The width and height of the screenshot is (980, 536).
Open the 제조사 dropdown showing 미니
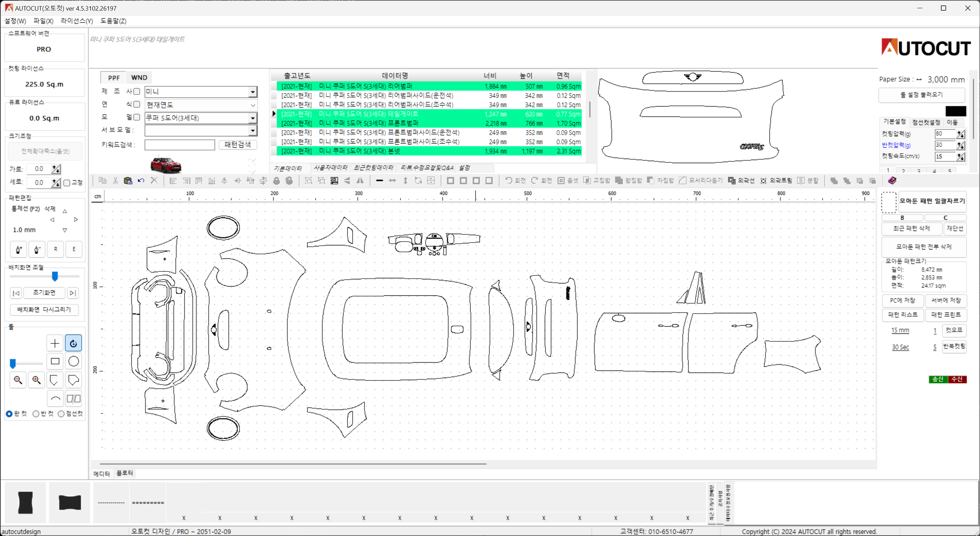[201, 92]
